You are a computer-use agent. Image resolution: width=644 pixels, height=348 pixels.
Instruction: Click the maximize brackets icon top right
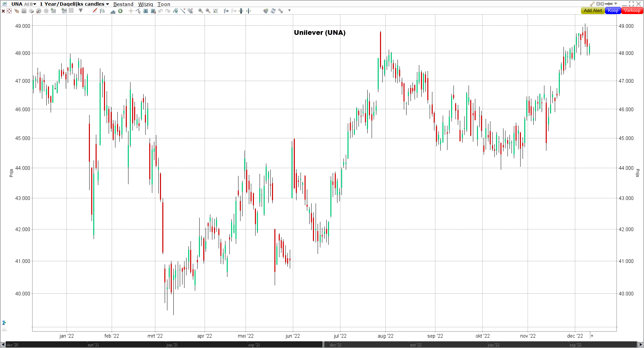point(632,4)
